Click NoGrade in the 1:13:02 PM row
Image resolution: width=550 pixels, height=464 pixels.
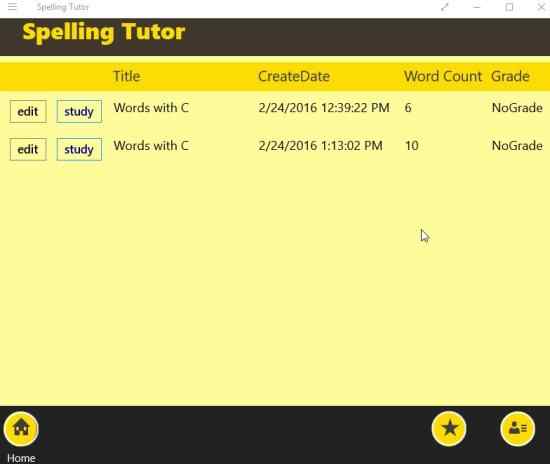(x=517, y=146)
